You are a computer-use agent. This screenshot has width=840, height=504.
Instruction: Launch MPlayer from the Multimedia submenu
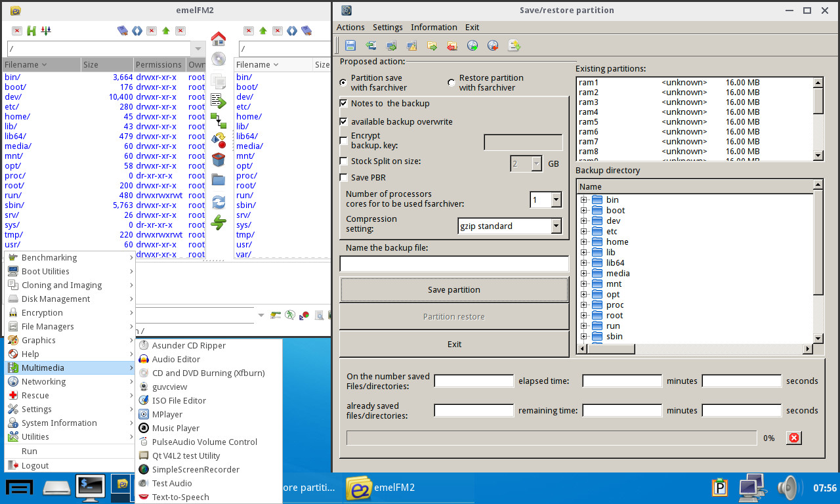167,414
